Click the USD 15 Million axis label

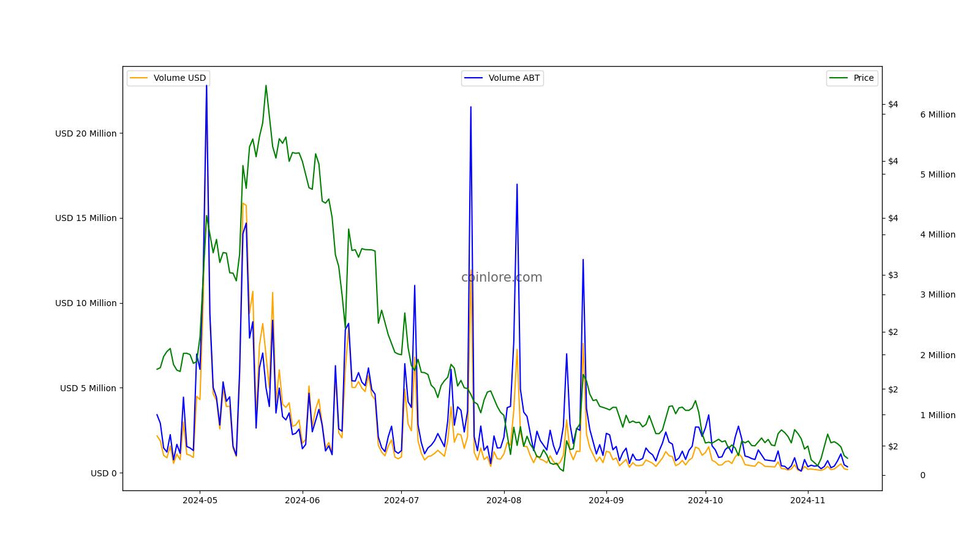tap(86, 218)
